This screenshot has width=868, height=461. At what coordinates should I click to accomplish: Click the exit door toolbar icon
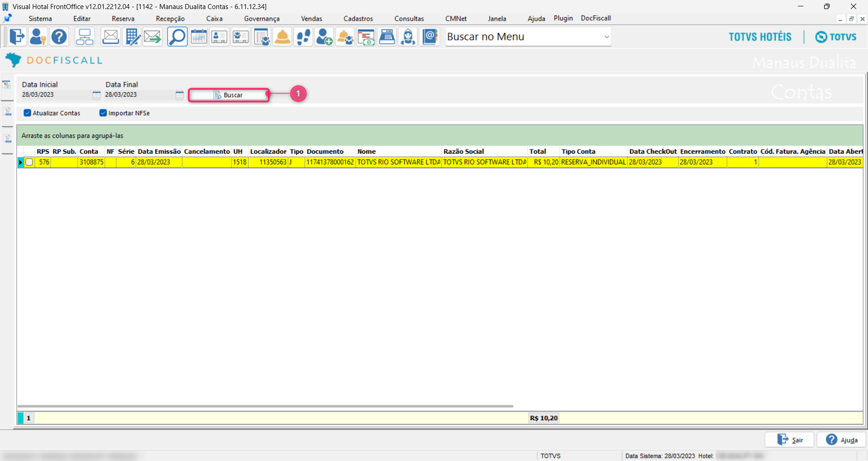pyautogui.click(x=17, y=37)
